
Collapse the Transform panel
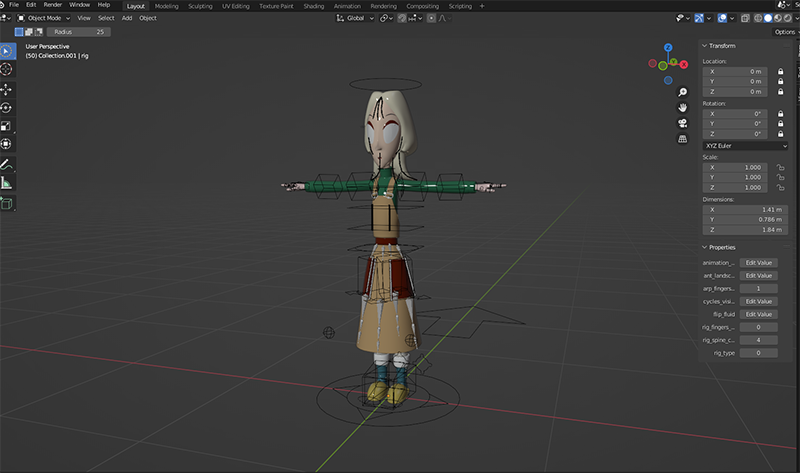tap(718, 46)
